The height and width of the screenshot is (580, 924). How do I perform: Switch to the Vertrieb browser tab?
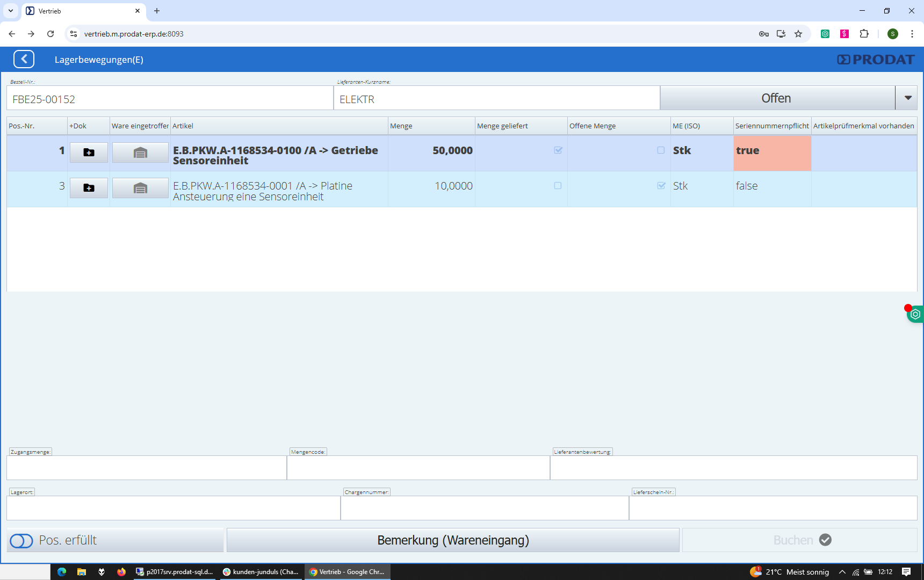[81, 11]
